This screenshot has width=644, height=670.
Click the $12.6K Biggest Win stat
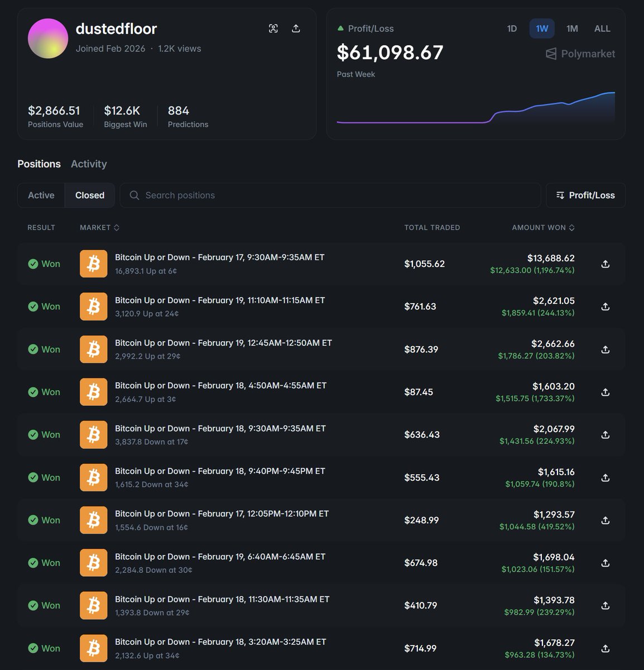pyautogui.click(x=122, y=111)
